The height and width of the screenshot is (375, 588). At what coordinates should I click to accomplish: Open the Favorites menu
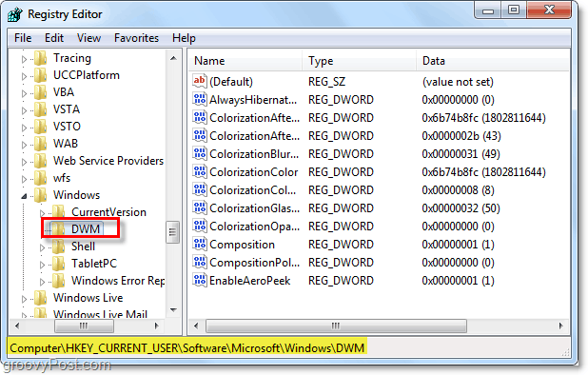pos(136,38)
